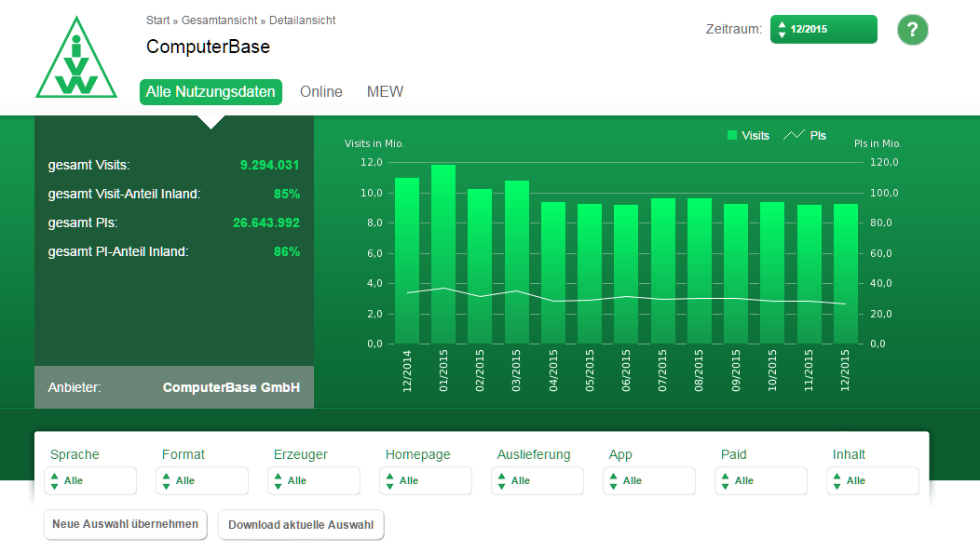980x553 pixels.
Task: Go to Start breadcrumb link
Action: (x=158, y=20)
